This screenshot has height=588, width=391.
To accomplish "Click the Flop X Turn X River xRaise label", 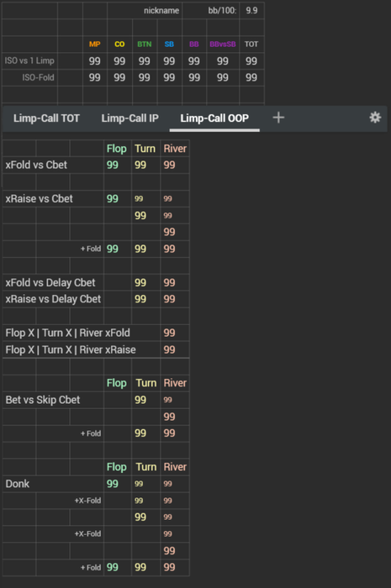I will click(x=71, y=350).
